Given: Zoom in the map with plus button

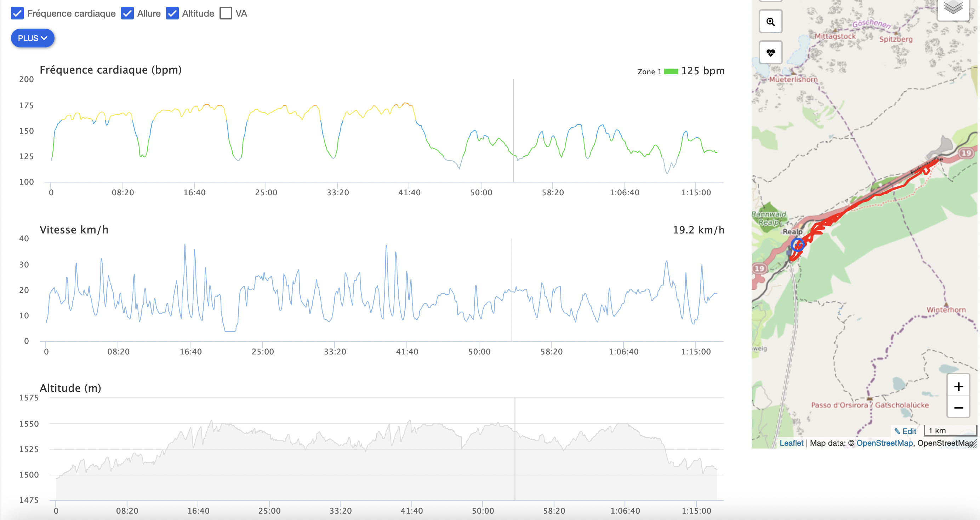Looking at the screenshot, I should coord(958,387).
